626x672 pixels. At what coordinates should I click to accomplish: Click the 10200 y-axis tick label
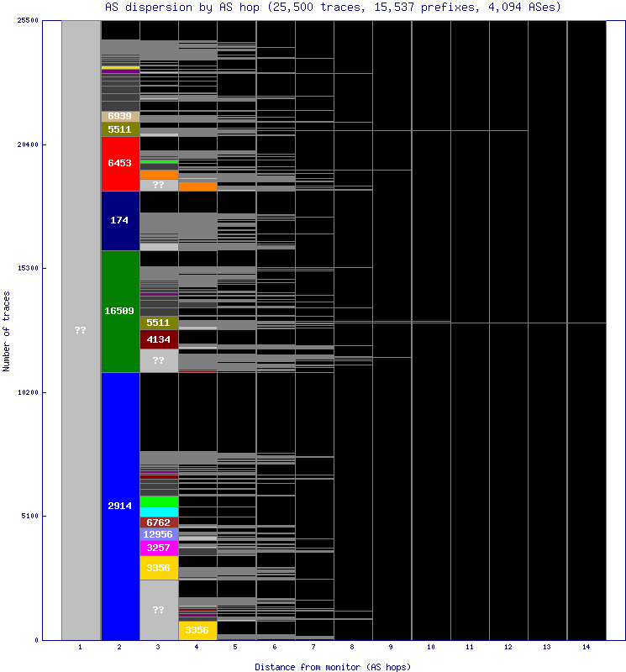[x=28, y=392]
